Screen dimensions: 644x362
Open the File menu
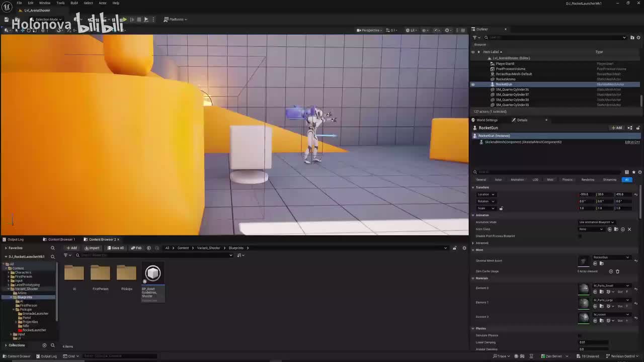19,3
